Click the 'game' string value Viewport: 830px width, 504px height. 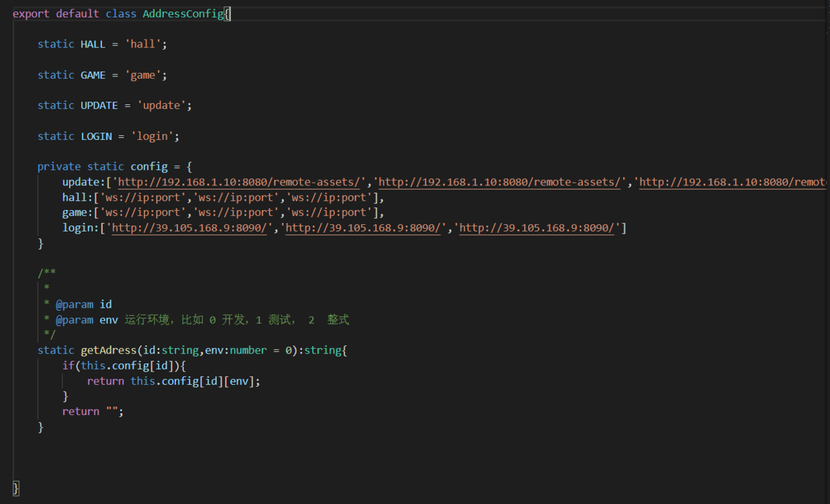coord(143,75)
